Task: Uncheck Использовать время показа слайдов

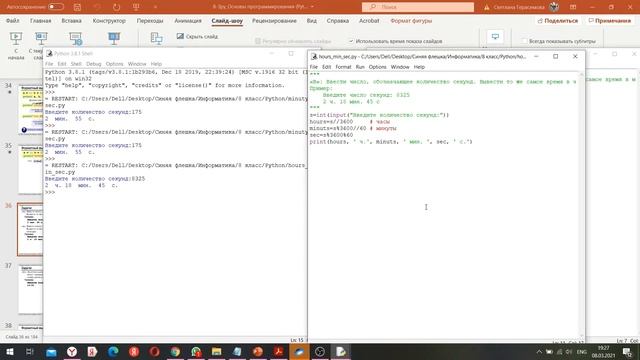Action: [x=351, y=41]
